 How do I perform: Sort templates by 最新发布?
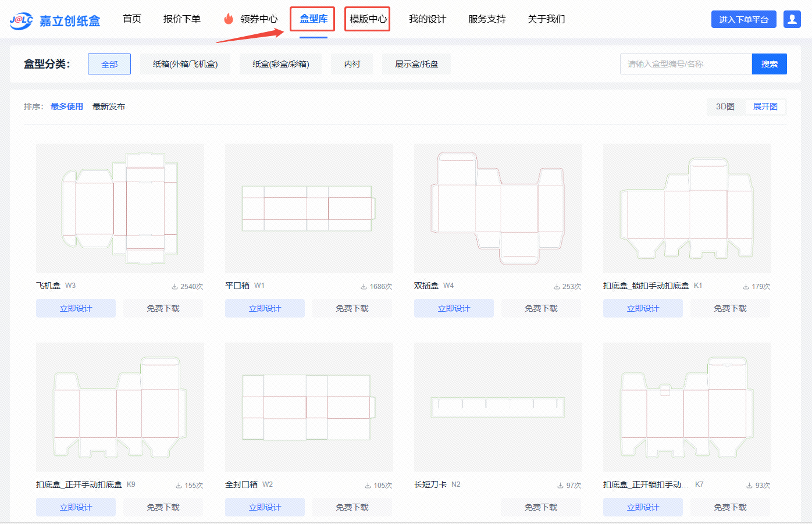[109, 106]
